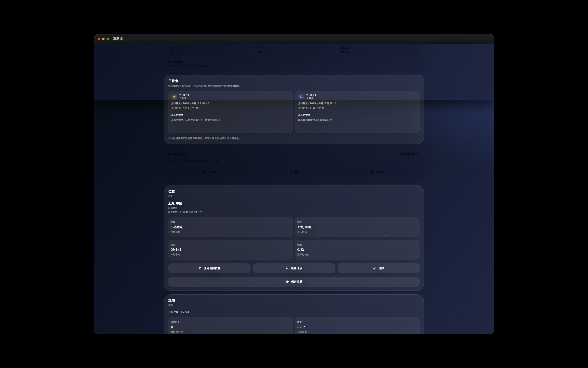Click the table icon beside CSV / ICS
This screenshot has height=368, width=588.
[372, 172]
